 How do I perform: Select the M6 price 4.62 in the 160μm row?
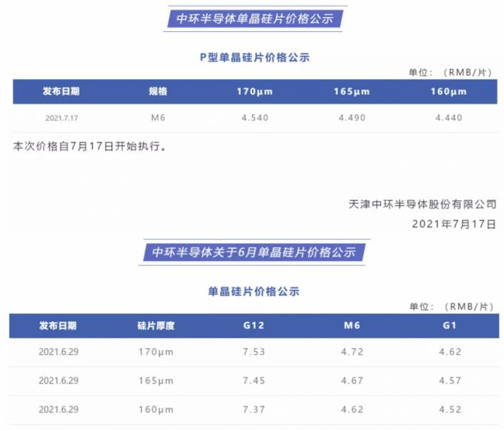(352, 410)
